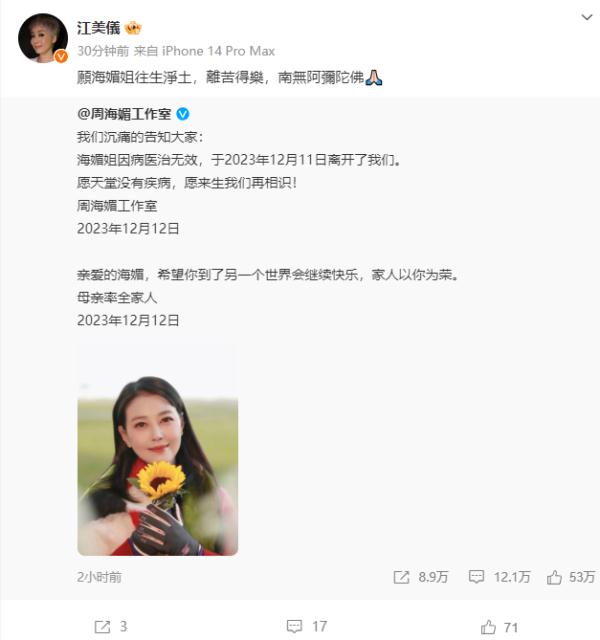Click the 30分钟前 post timestamp
This screenshot has width=600, height=640.
tap(103, 51)
